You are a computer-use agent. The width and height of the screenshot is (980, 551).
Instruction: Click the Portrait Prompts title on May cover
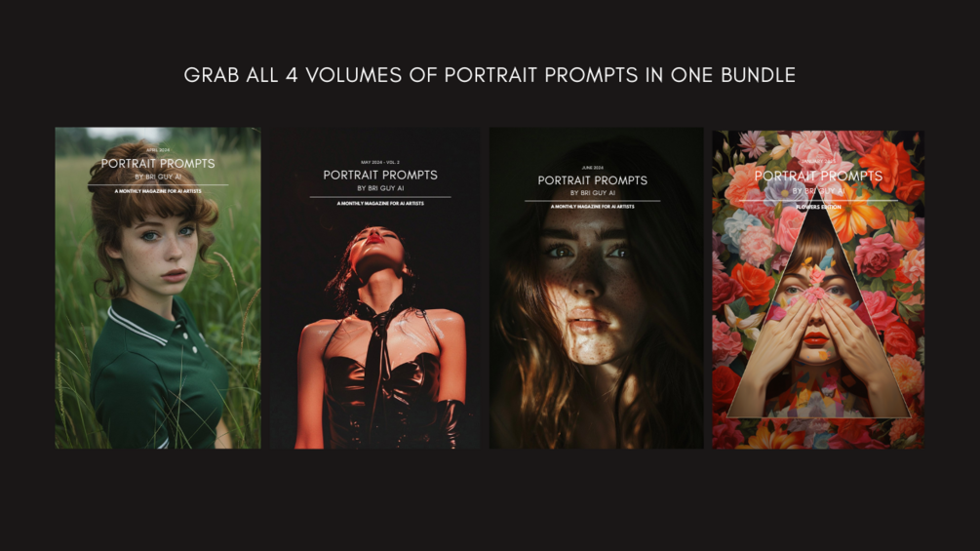[380, 176]
